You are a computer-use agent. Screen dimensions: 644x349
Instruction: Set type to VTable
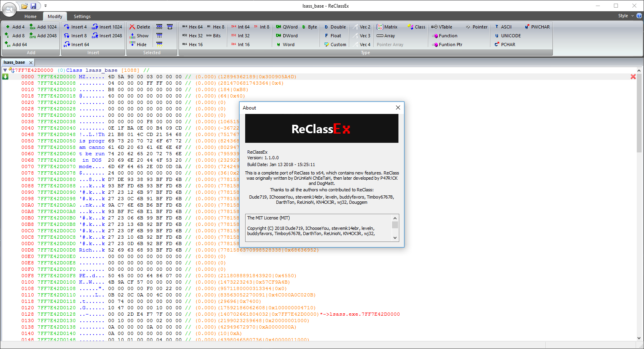(442, 27)
